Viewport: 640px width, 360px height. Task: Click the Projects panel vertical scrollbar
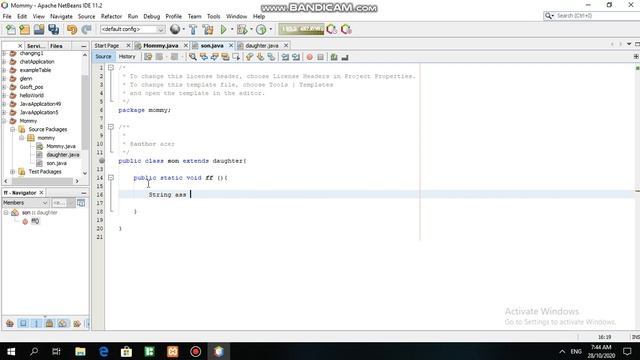click(x=85, y=113)
